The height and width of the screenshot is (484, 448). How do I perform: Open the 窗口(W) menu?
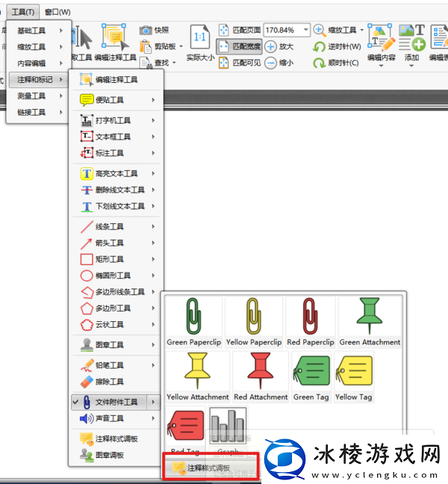pos(57,12)
